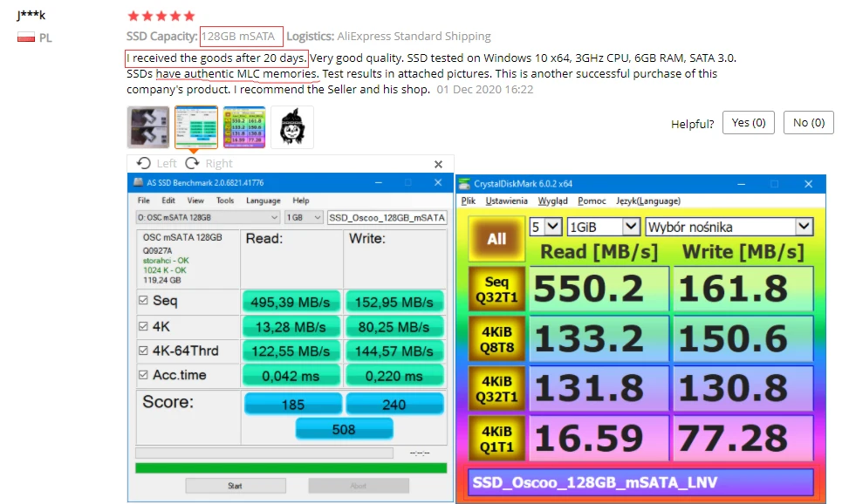Click the 550.2 sequential read value

pos(599,289)
